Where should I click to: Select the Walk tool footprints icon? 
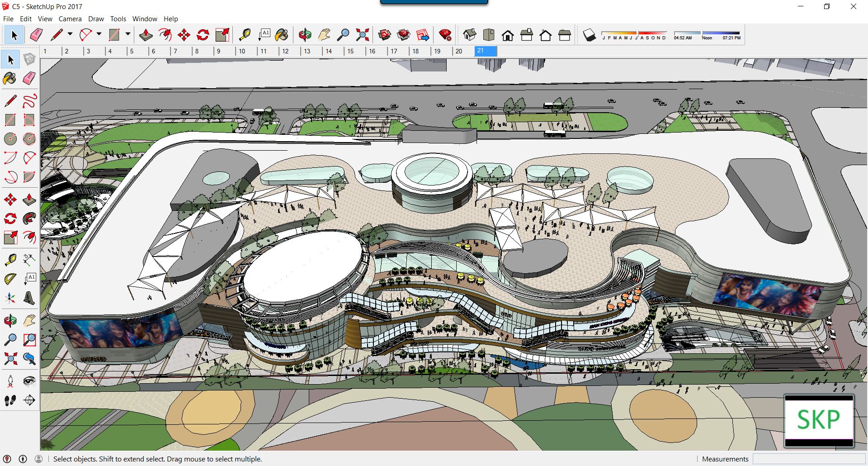(x=10, y=400)
